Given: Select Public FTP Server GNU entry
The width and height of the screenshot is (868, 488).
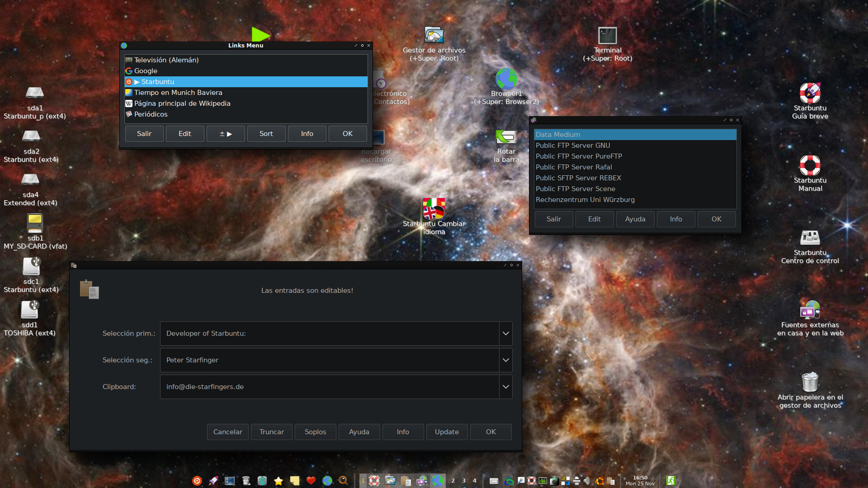Looking at the screenshot, I should [x=635, y=145].
